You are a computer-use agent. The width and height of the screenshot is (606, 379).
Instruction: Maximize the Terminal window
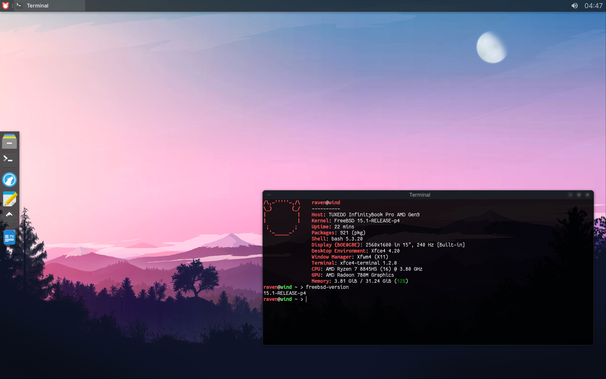click(x=579, y=195)
